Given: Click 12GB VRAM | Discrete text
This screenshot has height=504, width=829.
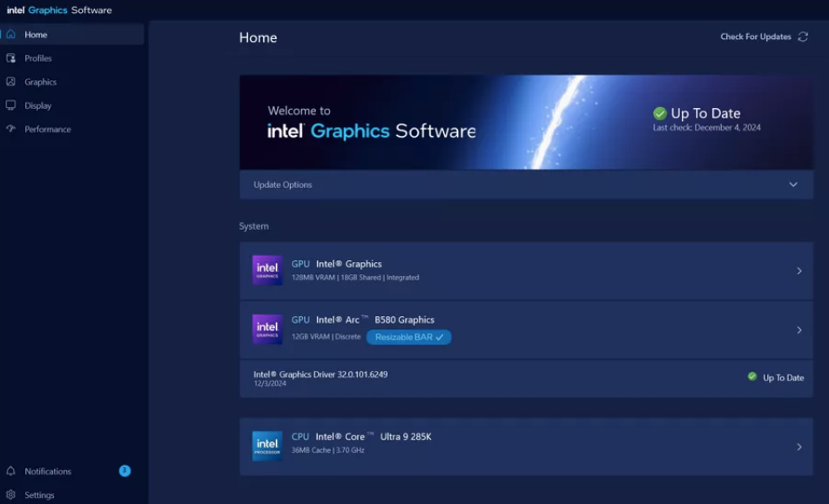Looking at the screenshot, I should [x=326, y=337].
